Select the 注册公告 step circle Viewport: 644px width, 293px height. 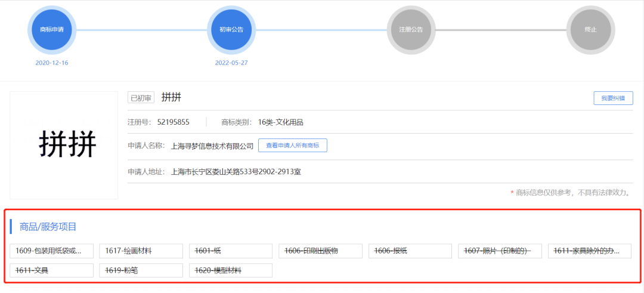pos(411,29)
